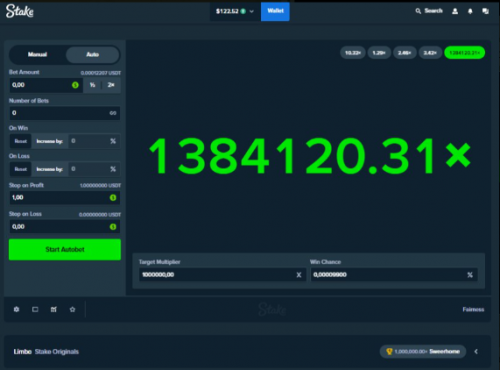500x370 pixels.
Task: Open the Fairness link
Action: pos(473,309)
